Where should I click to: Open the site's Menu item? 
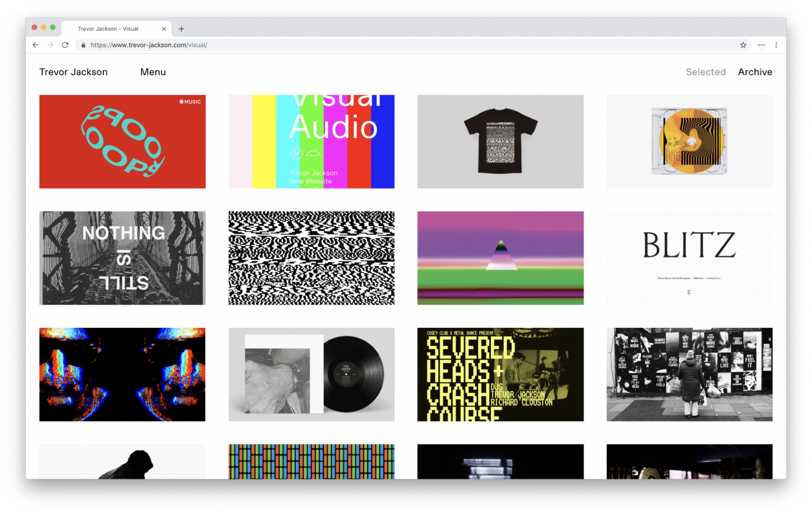153,72
